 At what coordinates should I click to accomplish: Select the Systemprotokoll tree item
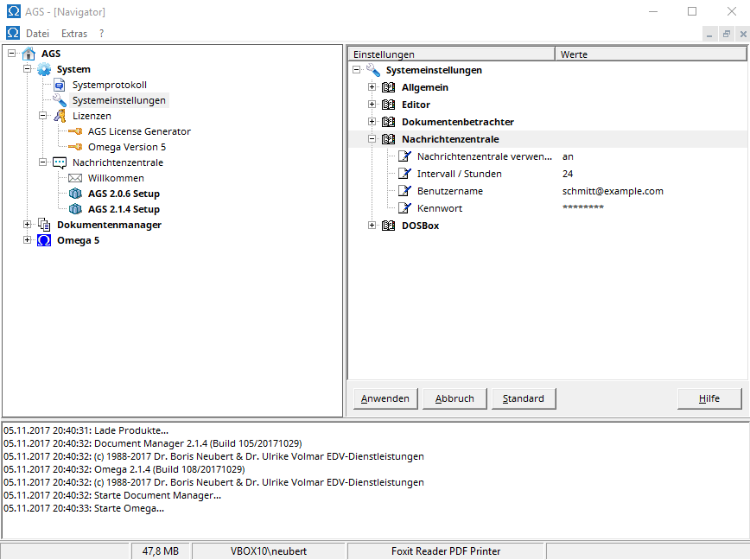pos(110,86)
